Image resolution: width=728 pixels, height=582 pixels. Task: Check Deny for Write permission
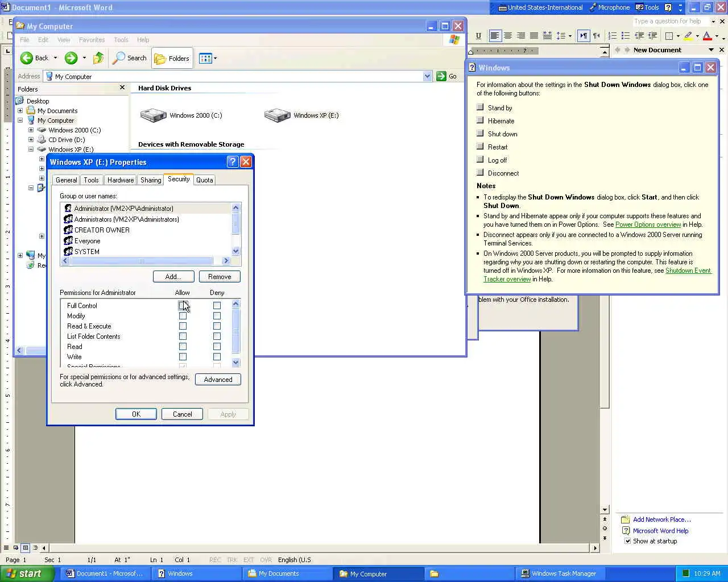pyautogui.click(x=217, y=357)
